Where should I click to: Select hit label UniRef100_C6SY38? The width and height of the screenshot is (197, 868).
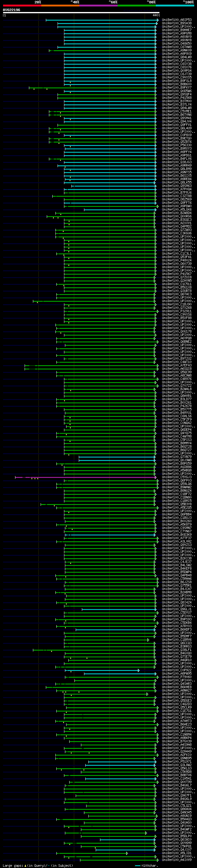[x=177, y=64]
